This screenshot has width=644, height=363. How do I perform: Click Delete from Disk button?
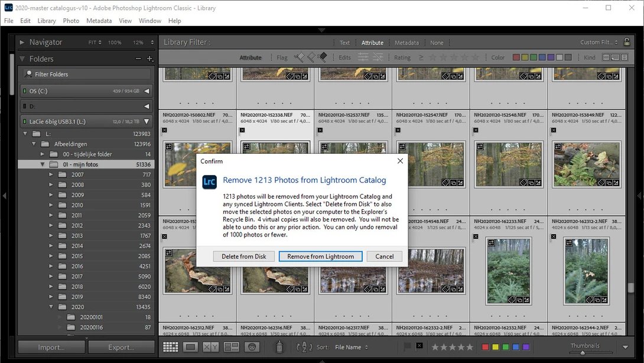coord(244,256)
